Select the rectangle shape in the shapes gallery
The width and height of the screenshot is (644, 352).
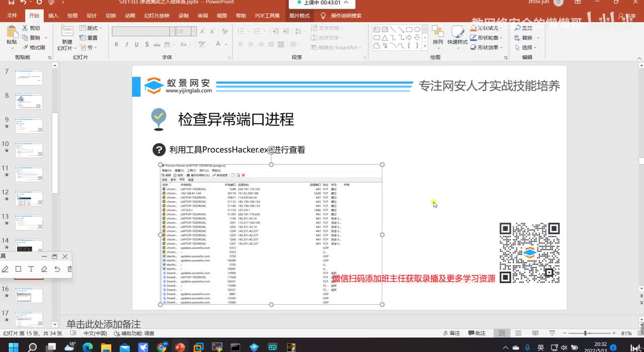pyautogui.click(x=410, y=29)
